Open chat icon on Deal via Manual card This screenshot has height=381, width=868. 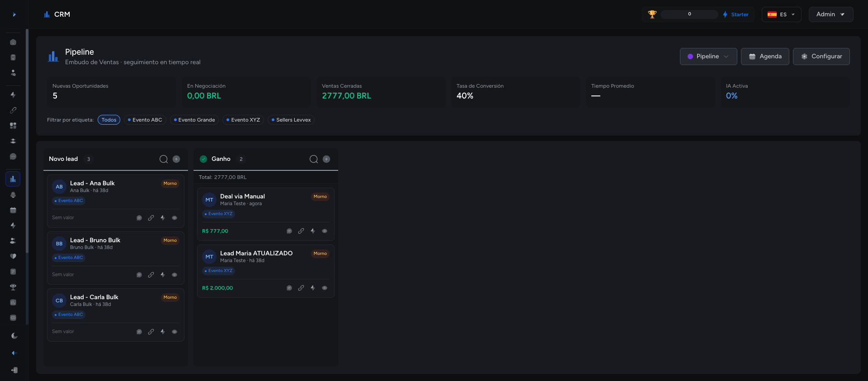tap(289, 231)
